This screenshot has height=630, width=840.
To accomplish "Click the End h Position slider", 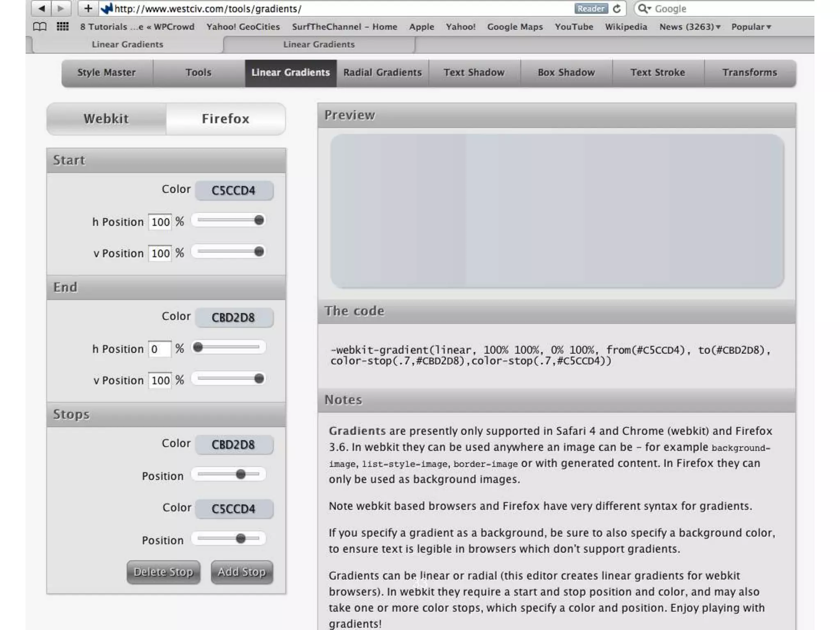I will tap(228, 347).
